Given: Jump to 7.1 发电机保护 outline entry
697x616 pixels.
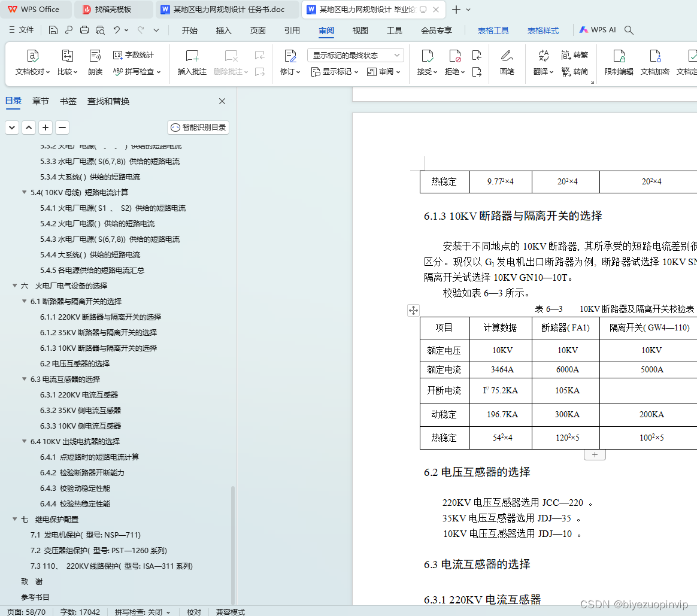Looking at the screenshot, I should coord(86,535).
